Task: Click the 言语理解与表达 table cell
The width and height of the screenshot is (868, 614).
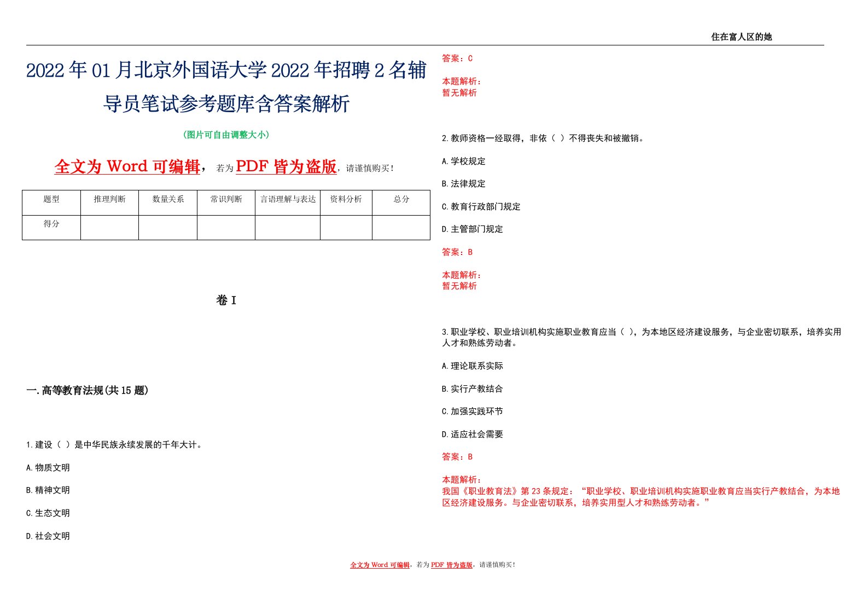Action: tap(288, 202)
